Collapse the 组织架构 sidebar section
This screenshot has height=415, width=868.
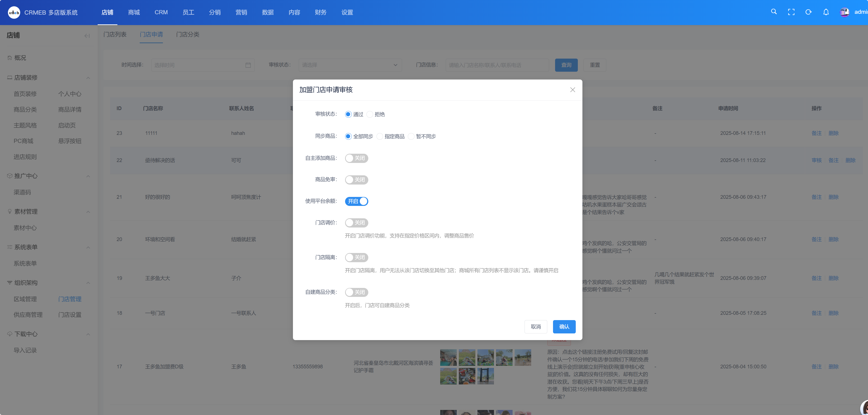pyautogui.click(x=88, y=283)
